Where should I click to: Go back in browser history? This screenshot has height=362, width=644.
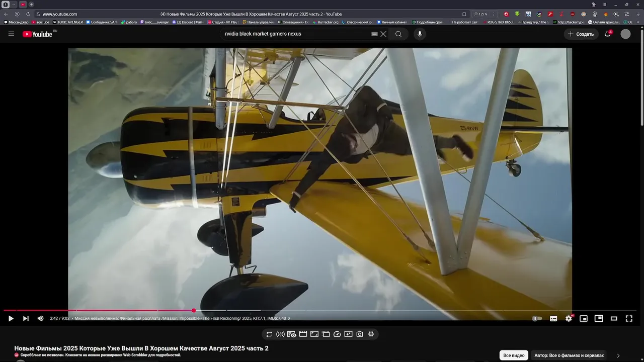(6, 14)
